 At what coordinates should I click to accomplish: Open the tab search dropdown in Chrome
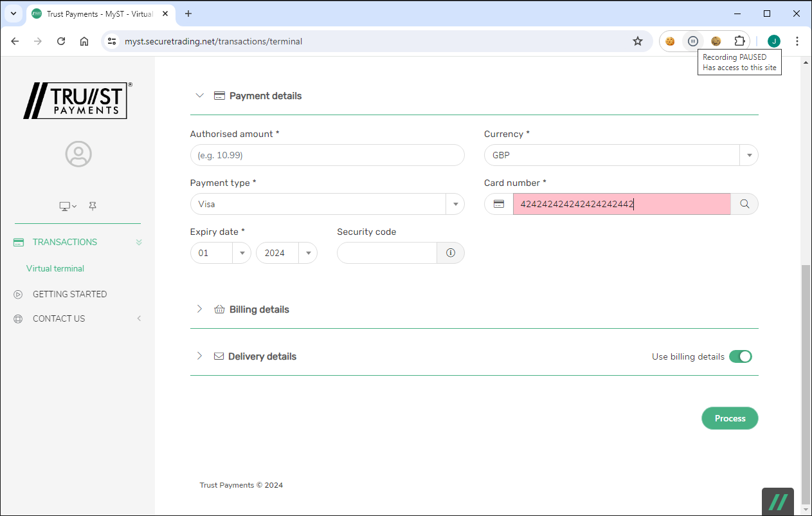13,14
